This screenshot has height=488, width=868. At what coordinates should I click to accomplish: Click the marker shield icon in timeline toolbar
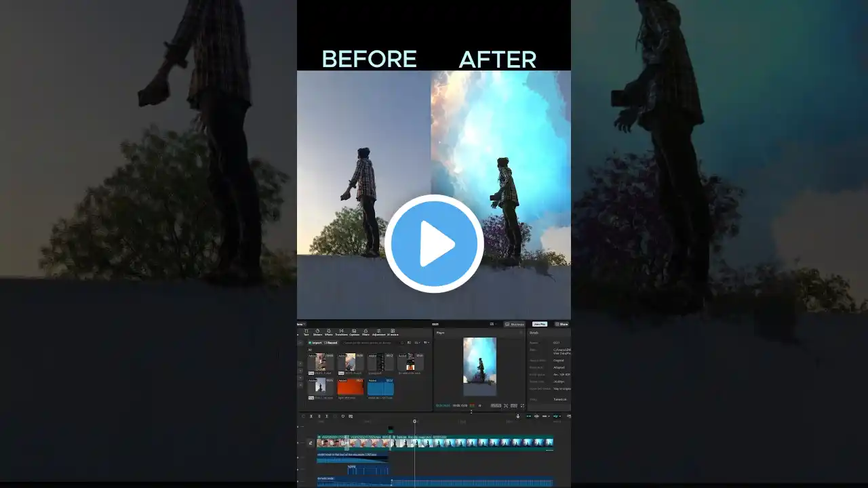click(x=343, y=416)
